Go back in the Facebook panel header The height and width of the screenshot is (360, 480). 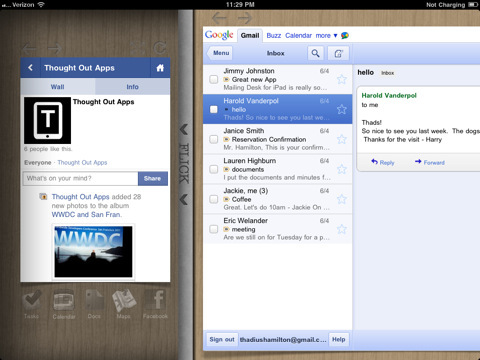tap(30, 68)
